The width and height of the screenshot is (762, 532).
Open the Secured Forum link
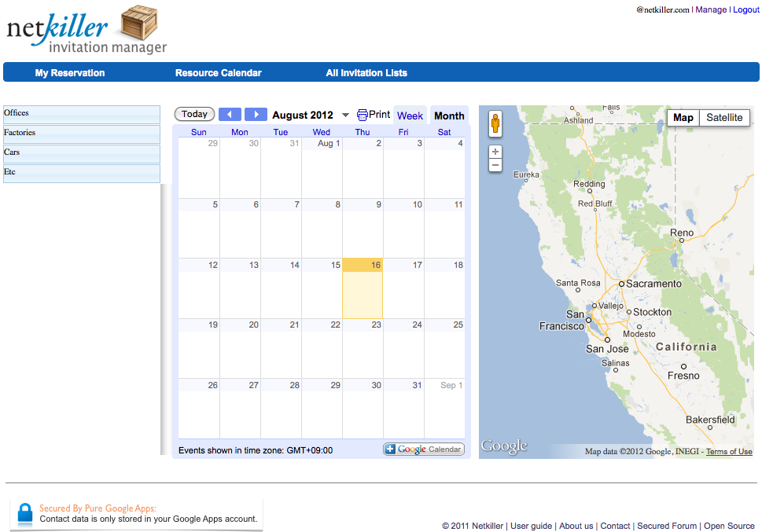tap(667, 526)
